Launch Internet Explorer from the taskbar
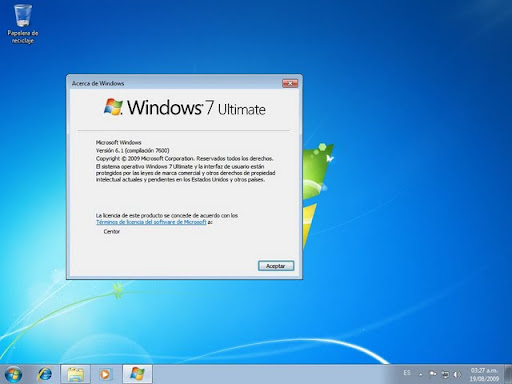Image resolution: width=512 pixels, height=384 pixels. pos(44,374)
